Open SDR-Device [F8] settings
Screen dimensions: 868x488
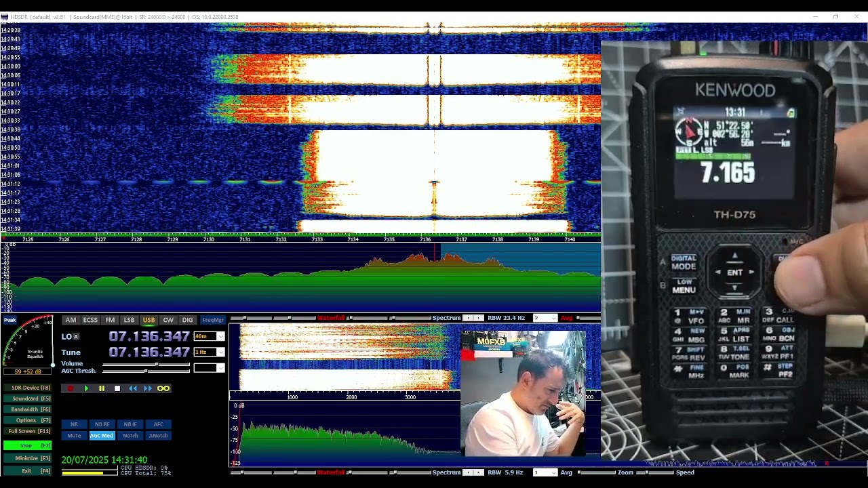pos(27,388)
